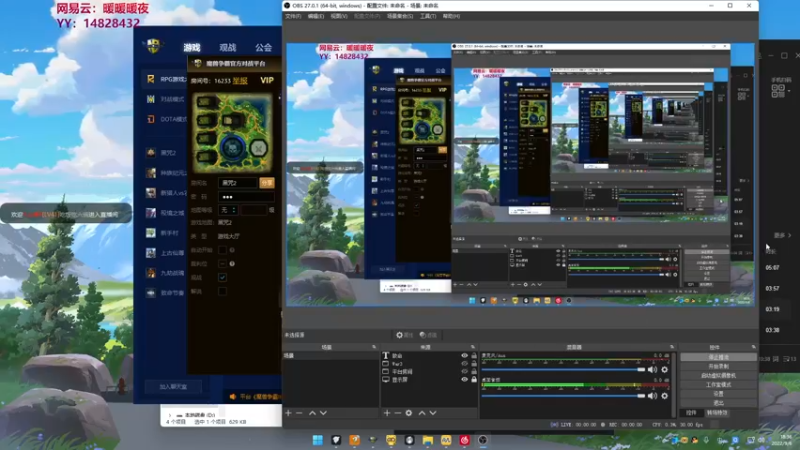Add a new source with the plus icon
Viewport: 800px width, 450px height.
(387, 413)
